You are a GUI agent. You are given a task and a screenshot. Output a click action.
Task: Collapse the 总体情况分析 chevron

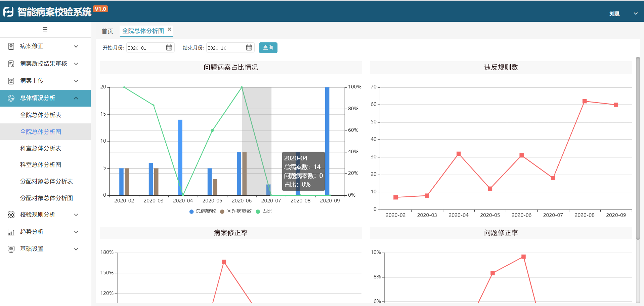click(x=76, y=98)
